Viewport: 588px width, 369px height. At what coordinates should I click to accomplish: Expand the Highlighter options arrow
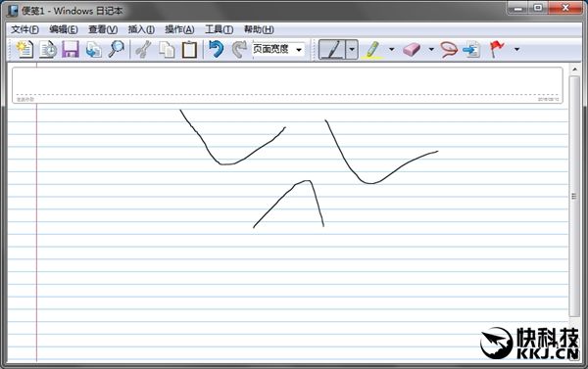click(391, 49)
